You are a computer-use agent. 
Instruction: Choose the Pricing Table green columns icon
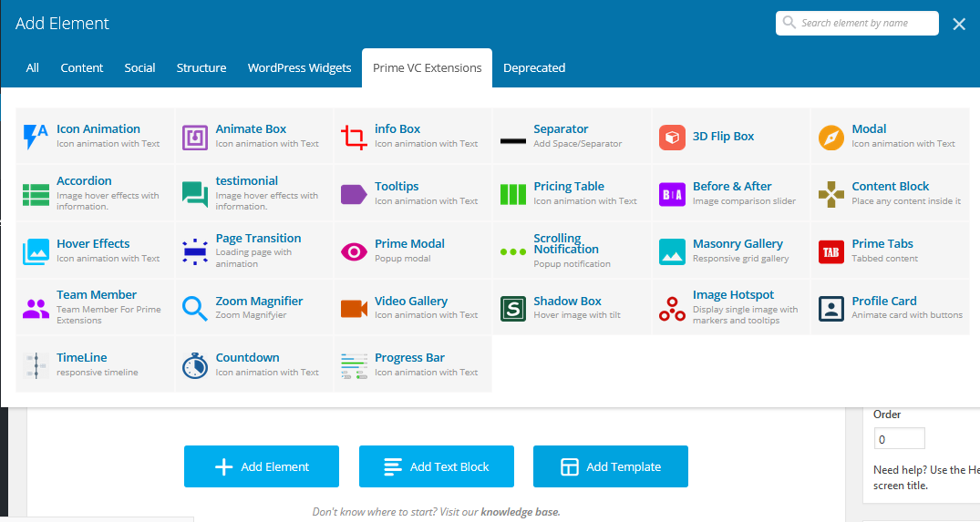513,194
